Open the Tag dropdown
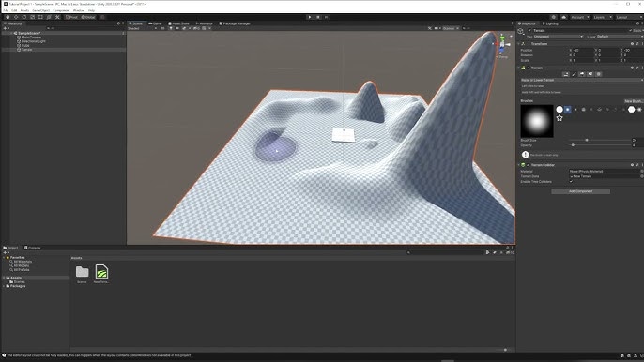Image resolution: width=644 pixels, height=362 pixels. [558, 37]
